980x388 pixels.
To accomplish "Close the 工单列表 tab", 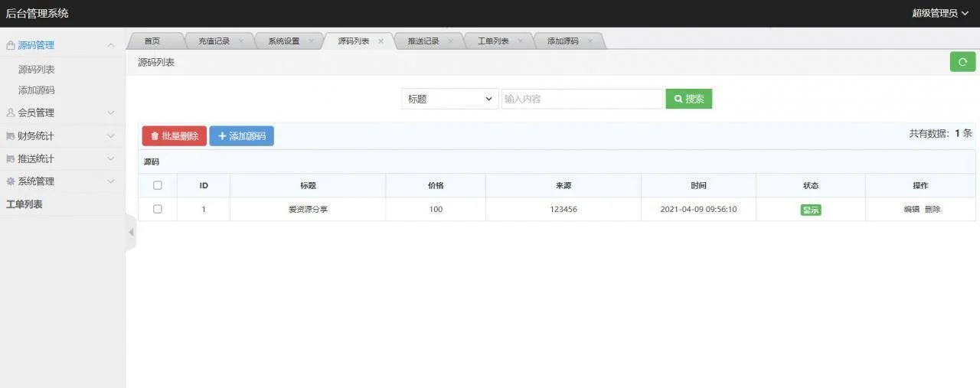I will coord(521,41).
